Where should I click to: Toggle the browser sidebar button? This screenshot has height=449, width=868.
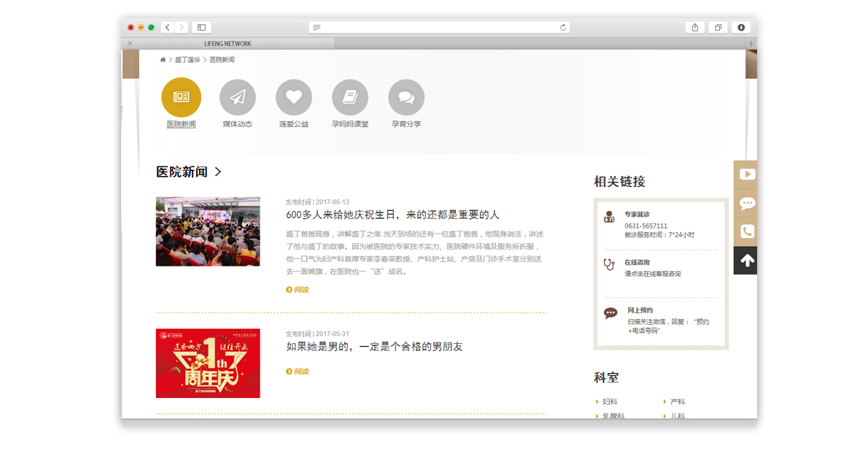(201, 27)
